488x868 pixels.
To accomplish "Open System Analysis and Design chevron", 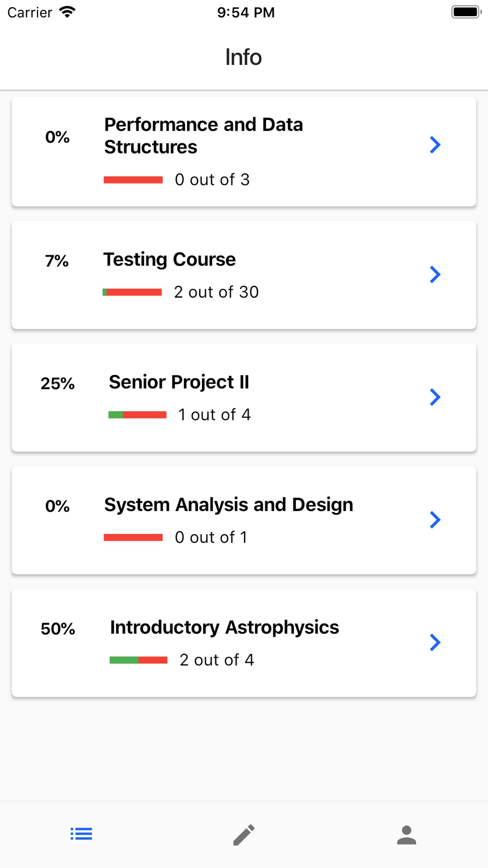I will tap(435, 520).
